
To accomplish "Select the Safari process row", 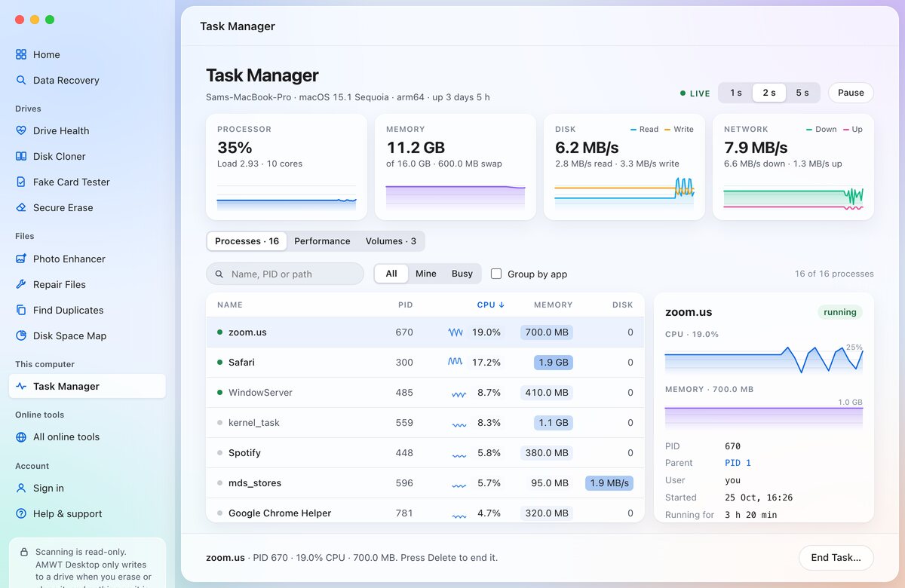I will point(425,363).
